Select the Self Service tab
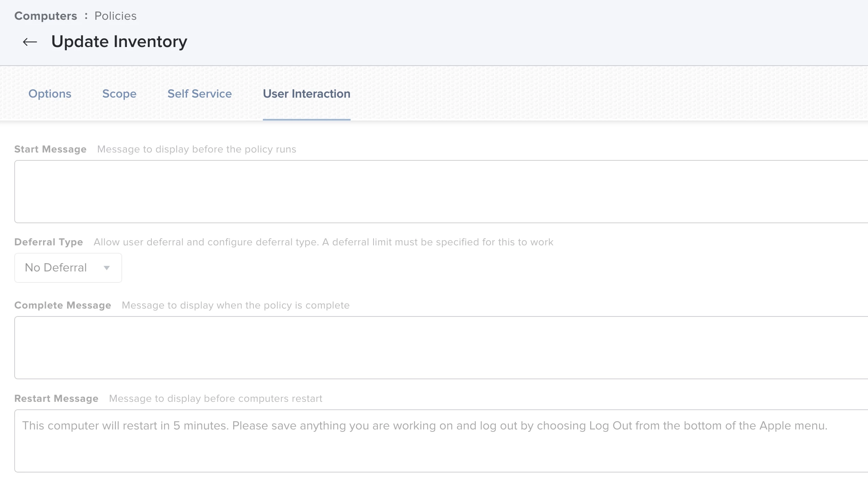This screenshot has height=482, width=868. point(200,94)
